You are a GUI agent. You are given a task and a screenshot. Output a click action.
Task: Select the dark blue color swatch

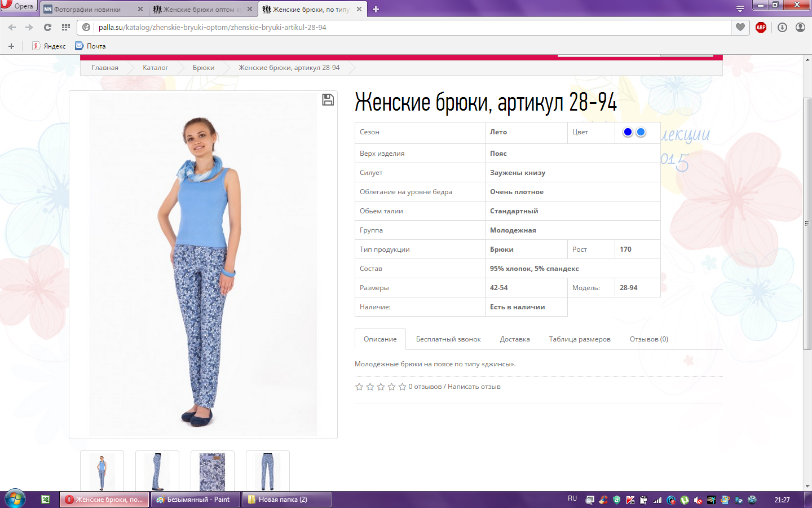pyautogui.click(x=628, y=132)
